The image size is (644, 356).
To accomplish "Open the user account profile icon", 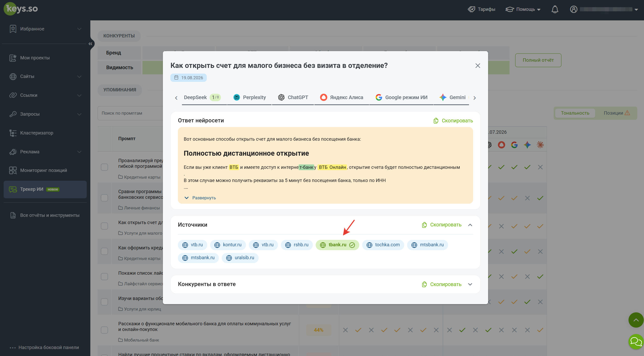I will [574, 9].
